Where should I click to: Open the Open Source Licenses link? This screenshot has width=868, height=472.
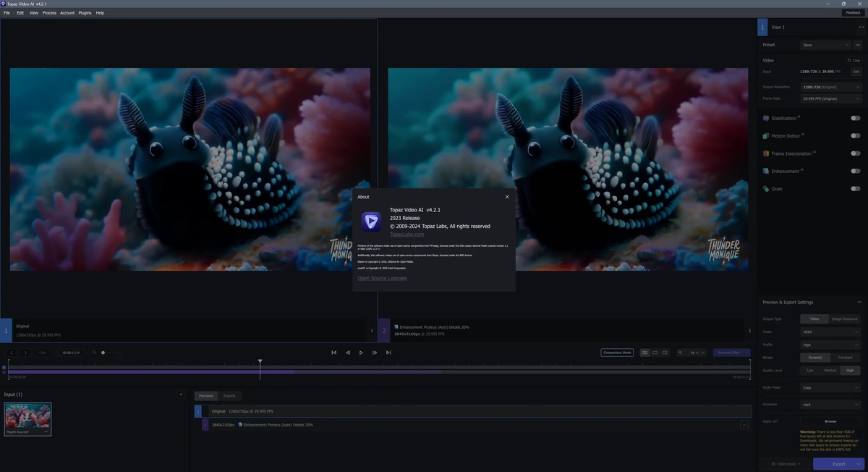pyautogui.click(x=382, y=278)
